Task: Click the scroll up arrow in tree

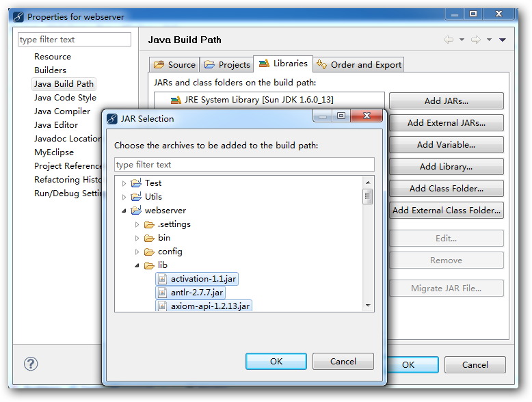Action: [x=368, y=183]
